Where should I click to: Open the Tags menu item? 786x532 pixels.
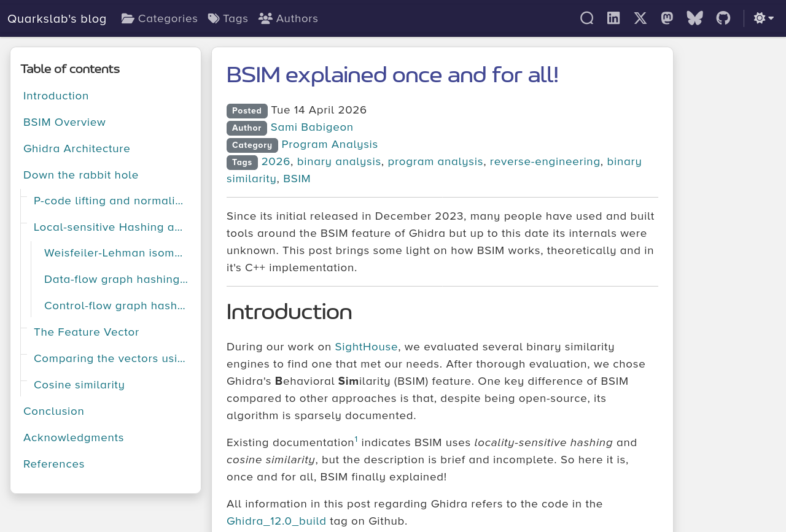tap(228, 18)
